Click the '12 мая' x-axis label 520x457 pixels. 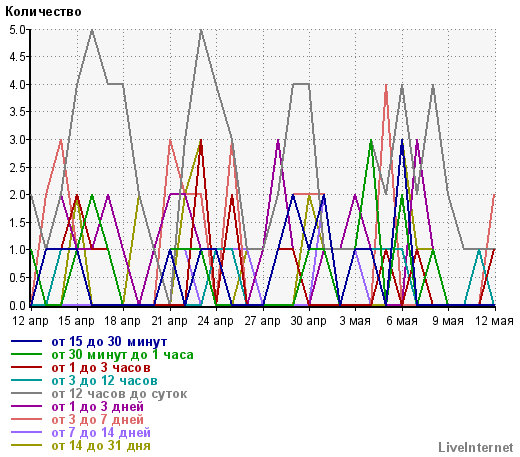pos(494,321)
